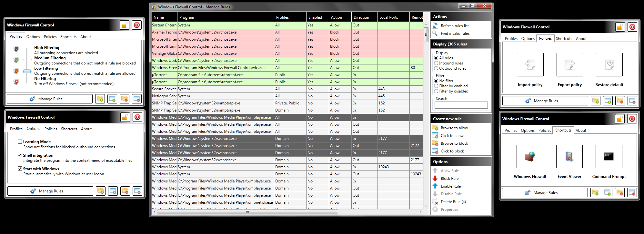Enable the Learning Mode checkbox
Viewport: 644px width, 234px height.
tap(20, 142)
